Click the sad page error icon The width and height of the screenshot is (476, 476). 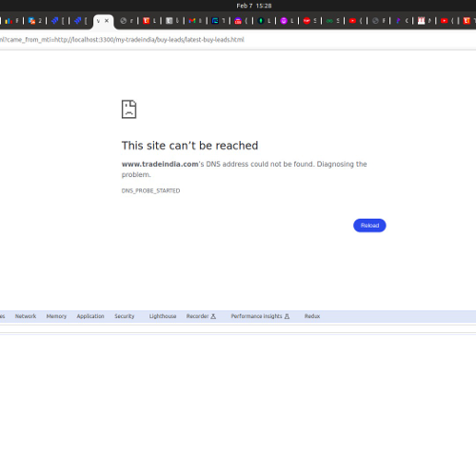pos(129,109)
